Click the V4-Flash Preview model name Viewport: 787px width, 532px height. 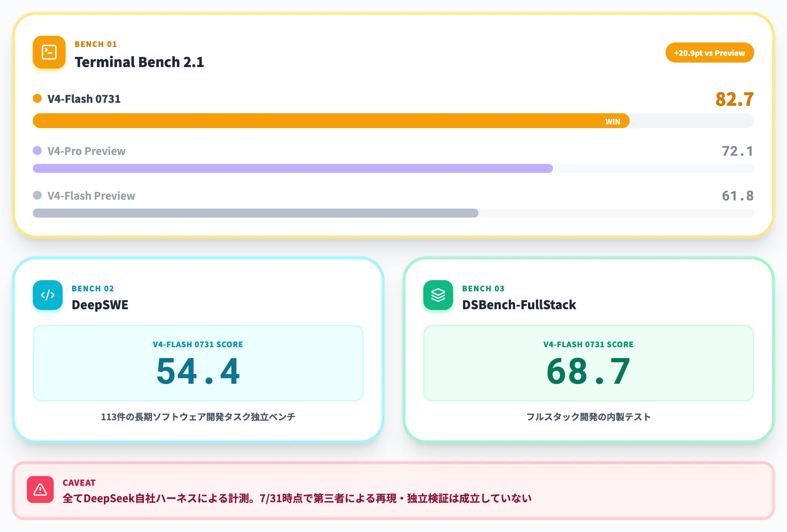pyautogui.click(x=91, y=196)
